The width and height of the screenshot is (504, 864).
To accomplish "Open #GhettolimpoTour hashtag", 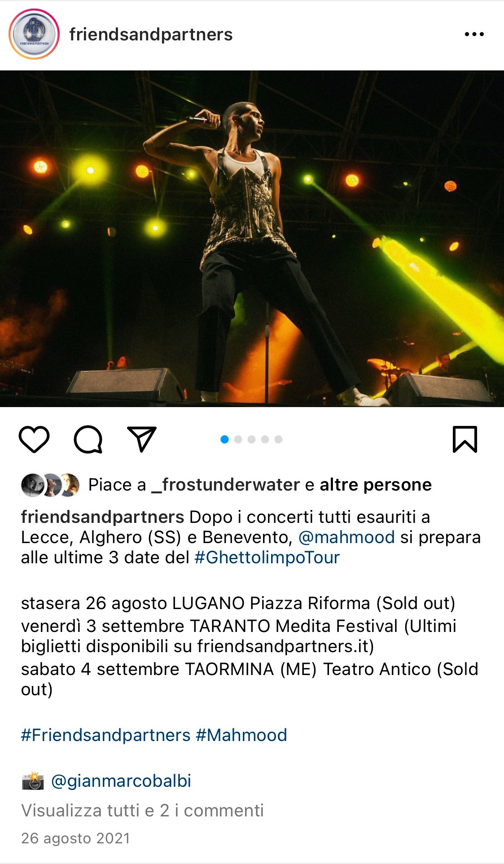I will click(267, 557).
